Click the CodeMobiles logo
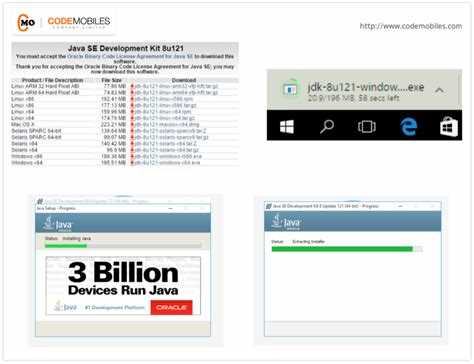The height and width of the screenshot is (364, 474). [64, 22]
